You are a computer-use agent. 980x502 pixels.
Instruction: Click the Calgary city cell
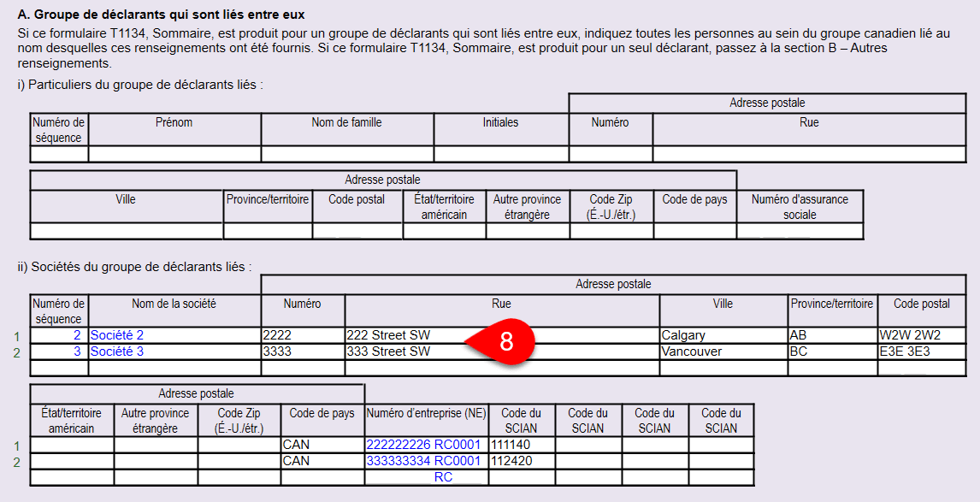723,336
